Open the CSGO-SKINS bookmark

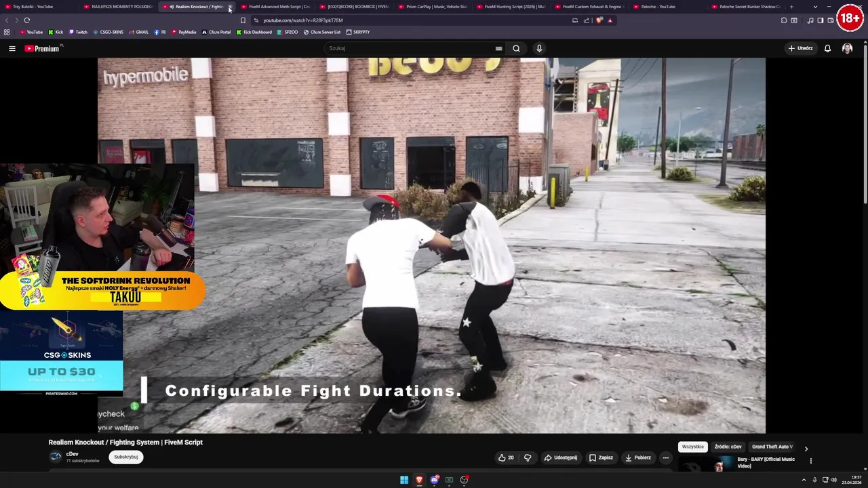coord(108,32)
